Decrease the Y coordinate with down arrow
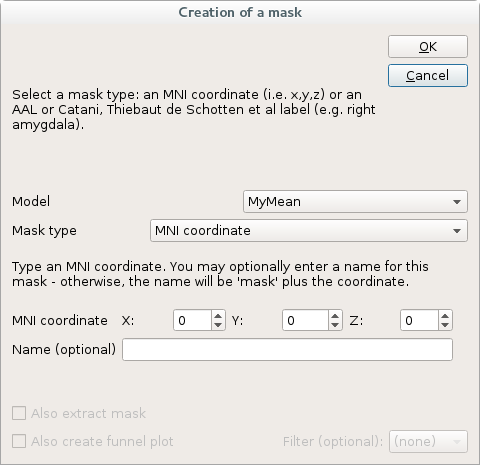 coord(335,325)
